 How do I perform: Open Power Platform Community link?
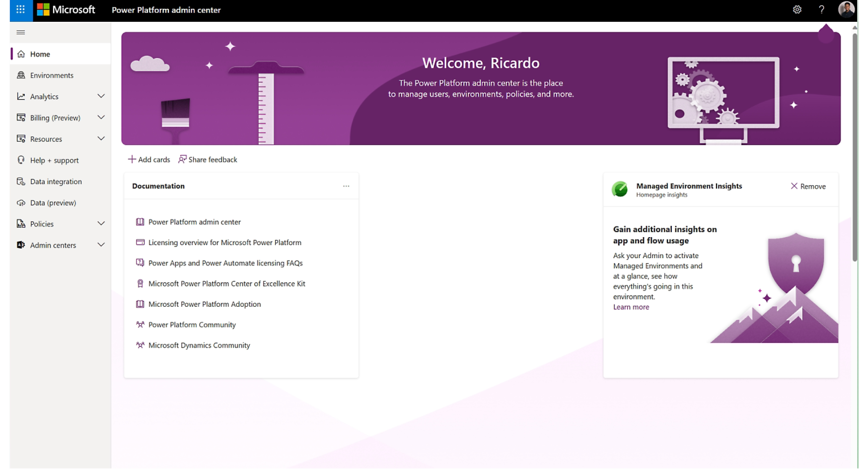(192, 325)
